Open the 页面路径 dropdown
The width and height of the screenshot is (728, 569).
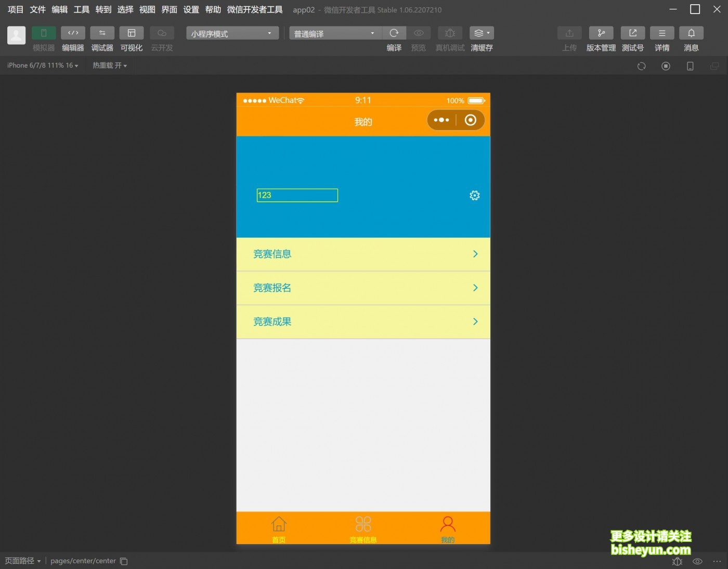(23, 561)
